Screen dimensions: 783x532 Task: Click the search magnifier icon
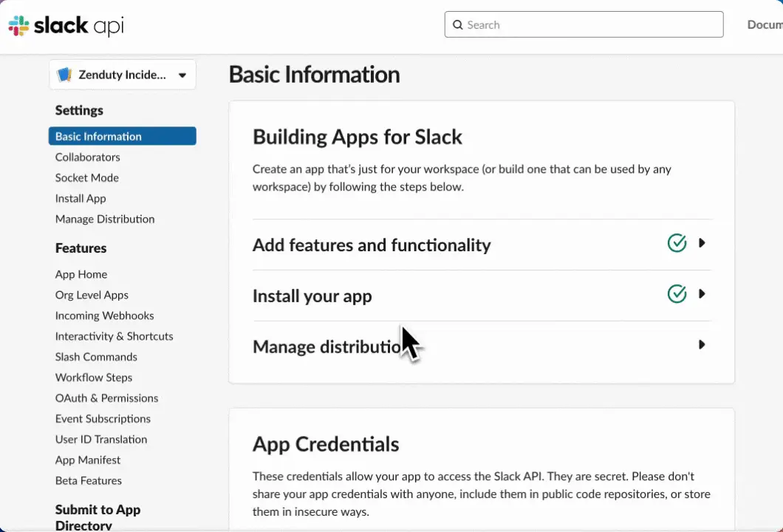[x=457, y=25]
